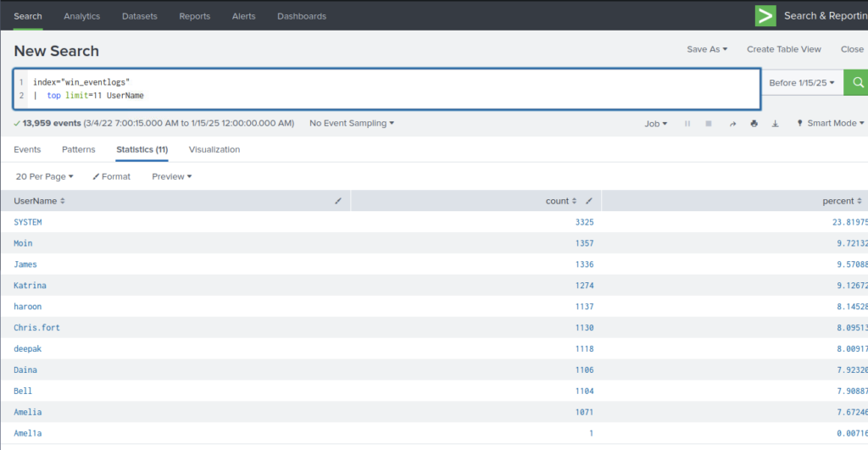Open the Analytics nav tab

point(82,16)
